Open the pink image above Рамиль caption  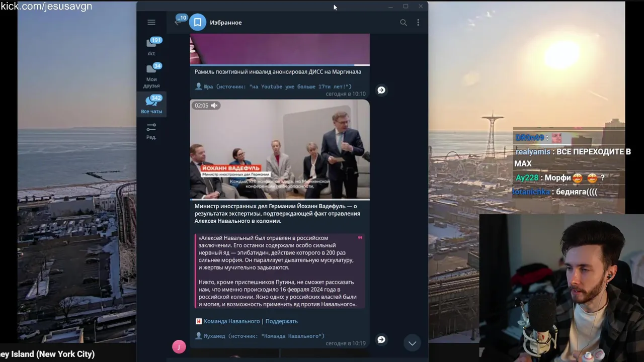(280, 50)
